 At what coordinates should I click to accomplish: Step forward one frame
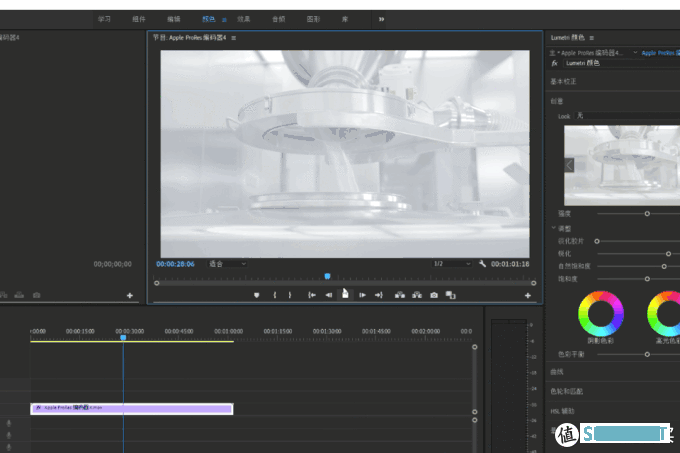pos(362,295)
